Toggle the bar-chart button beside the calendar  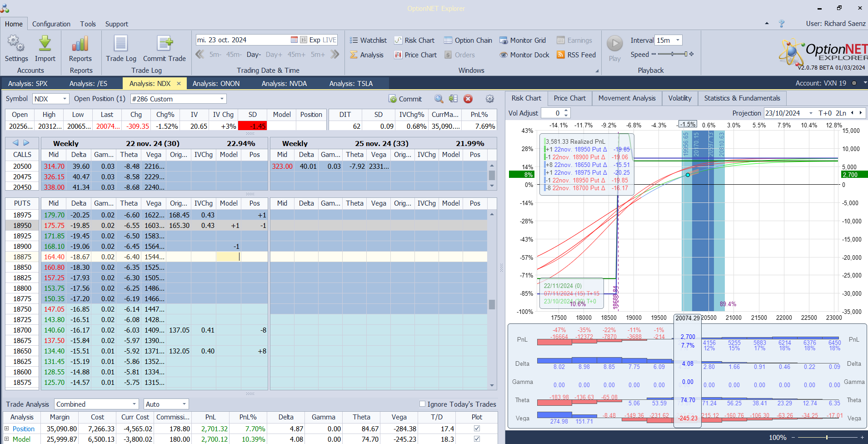click(x=304, y=40)
